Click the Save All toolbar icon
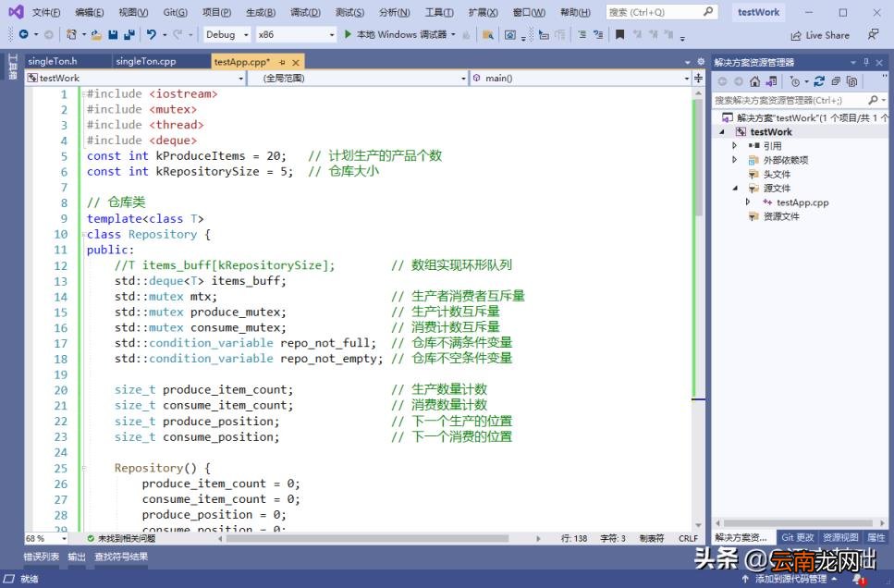Image resolution: width=894 pixels, height=588 pixels. pyautogui.click(x=129, y=35)
